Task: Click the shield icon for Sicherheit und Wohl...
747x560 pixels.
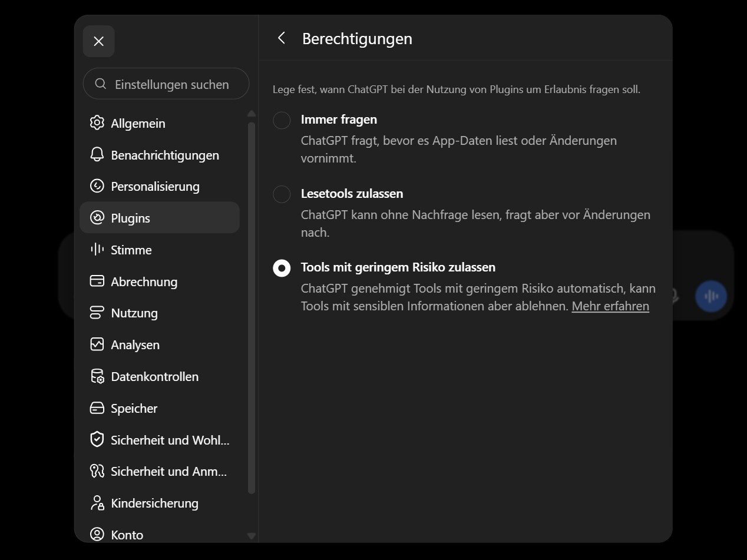Action: pos(97,439)
